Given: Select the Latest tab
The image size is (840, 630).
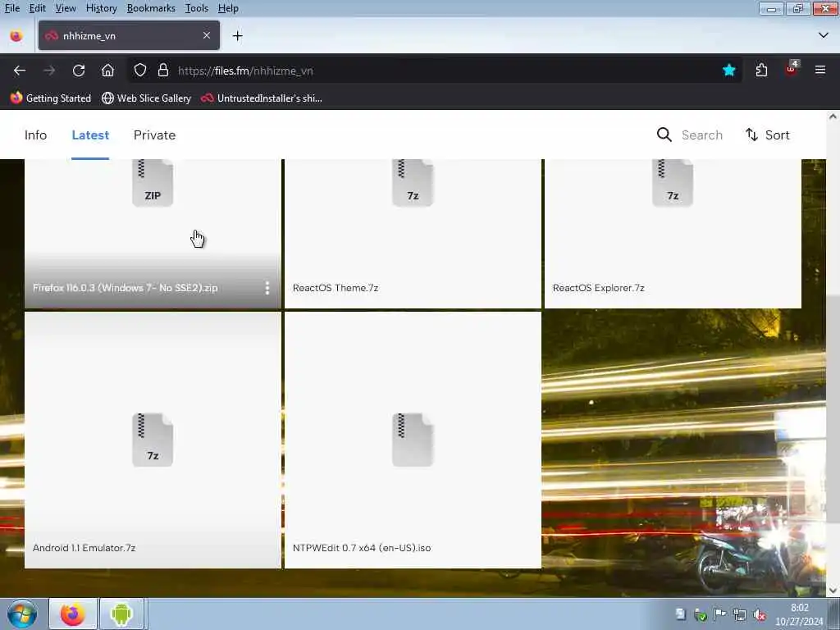Looking at the screenshot, I should point(90,135).
